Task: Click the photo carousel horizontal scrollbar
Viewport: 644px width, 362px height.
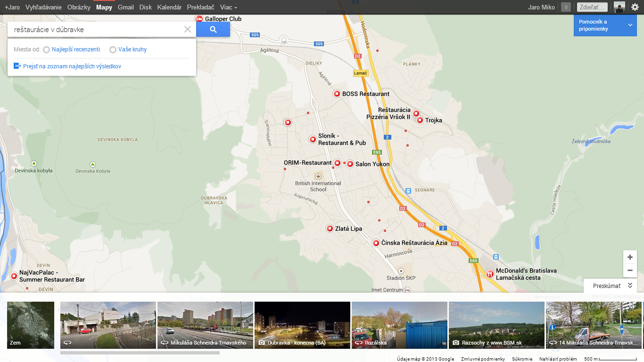Action: [140, 353]
